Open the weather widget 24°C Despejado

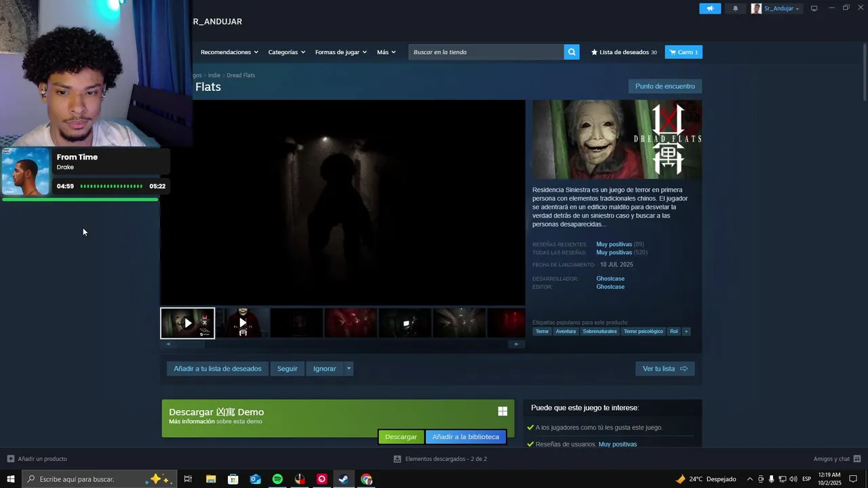tap(706, 479)
